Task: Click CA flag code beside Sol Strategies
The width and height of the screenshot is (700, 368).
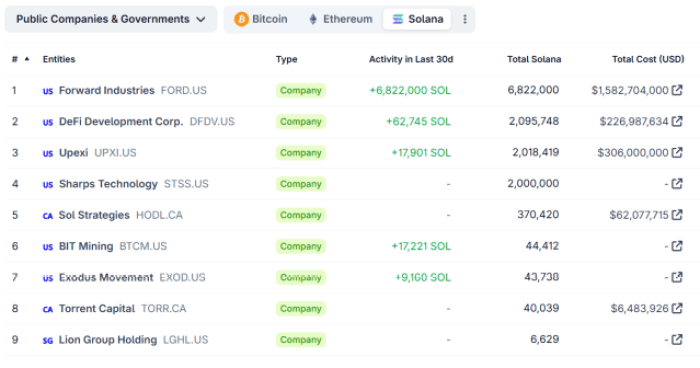Action: pyautogui.click(x=48, y=216)
